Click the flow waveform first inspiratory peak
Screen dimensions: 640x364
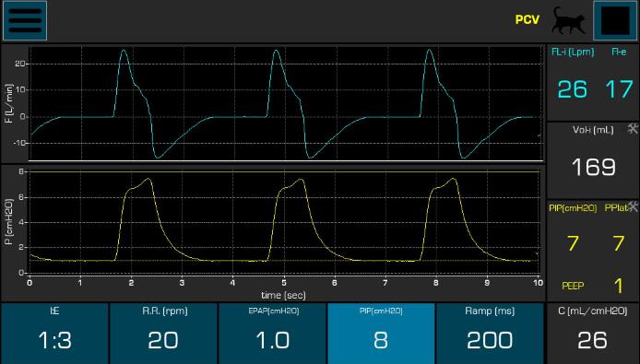point(124,51)
